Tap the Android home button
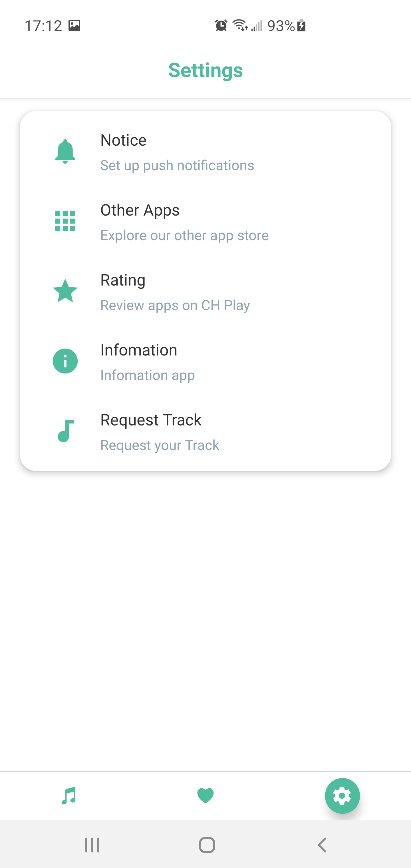 click(x=207, y=845)
